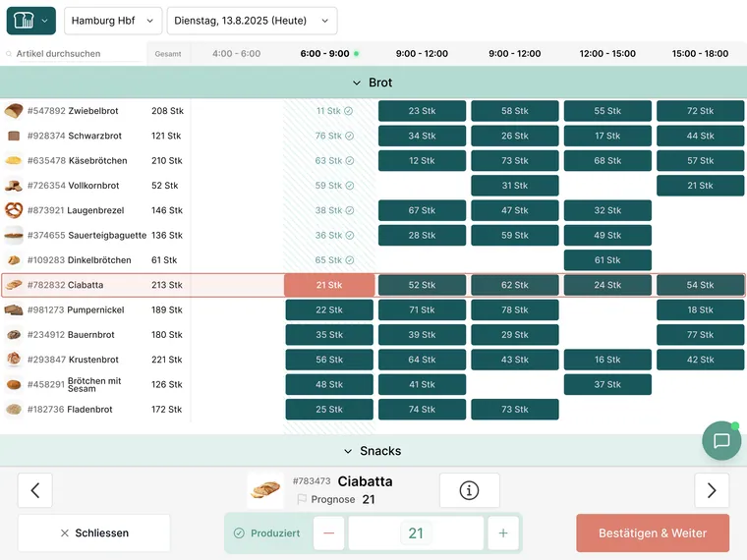The width and height of the screenshot is (747, 560).
Task: Open the Ciabatta info icon button
Action: coord(469,490)
